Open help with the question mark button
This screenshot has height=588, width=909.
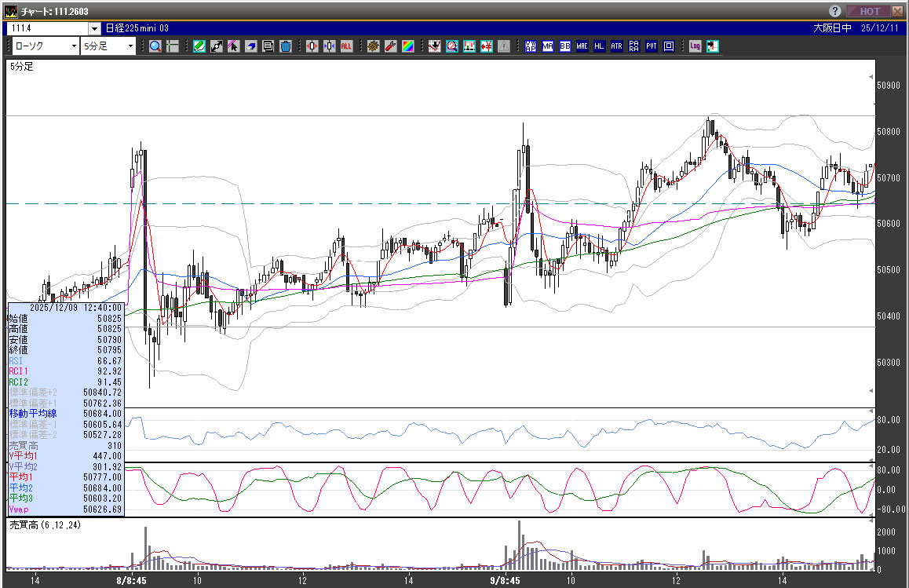(835, 11)
